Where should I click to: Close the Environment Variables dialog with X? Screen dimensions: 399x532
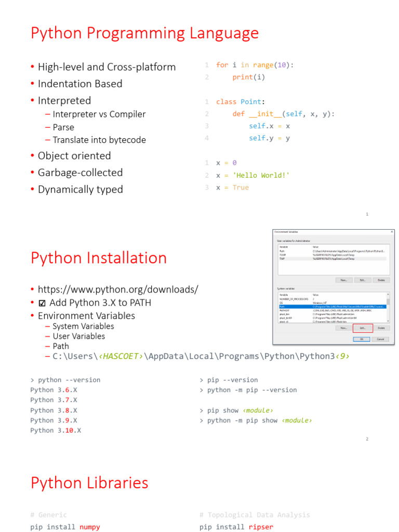pos(392,232)
